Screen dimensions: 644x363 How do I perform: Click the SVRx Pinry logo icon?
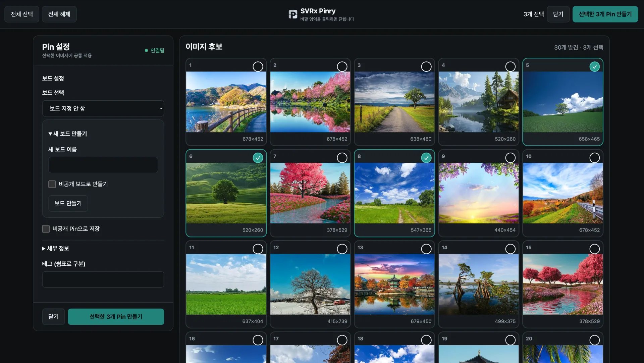[x=293, y=14]
